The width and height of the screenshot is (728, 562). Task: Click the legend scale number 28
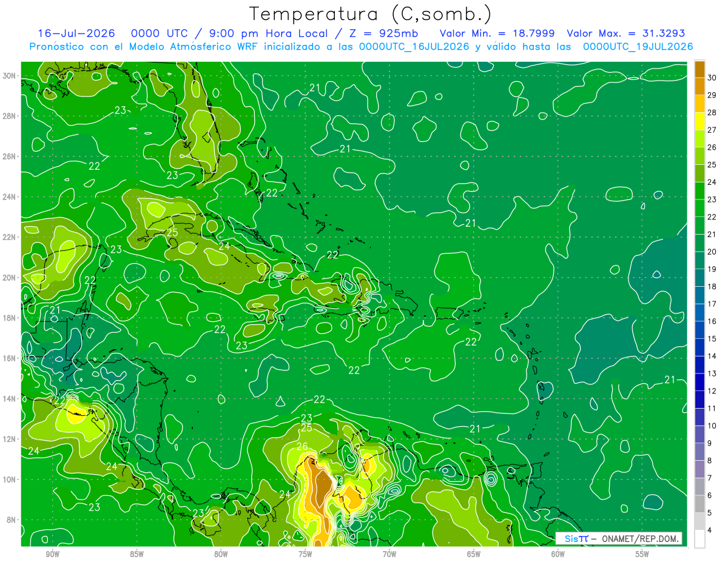(x=712, y=112)
